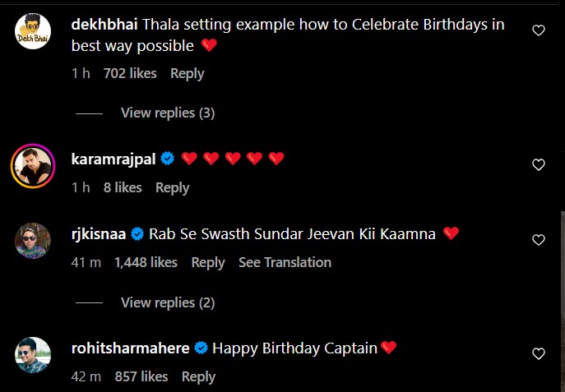The image size is (565, 392).
Task: Open dekhbhai's profile picture
Action: pyautogui.click(x=33, y=32)
